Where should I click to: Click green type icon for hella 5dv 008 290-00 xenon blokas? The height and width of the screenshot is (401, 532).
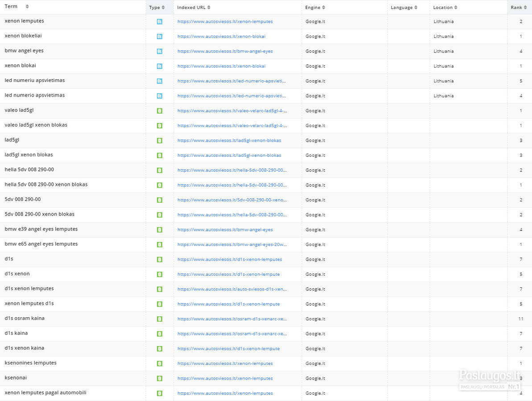coord(160,185)
